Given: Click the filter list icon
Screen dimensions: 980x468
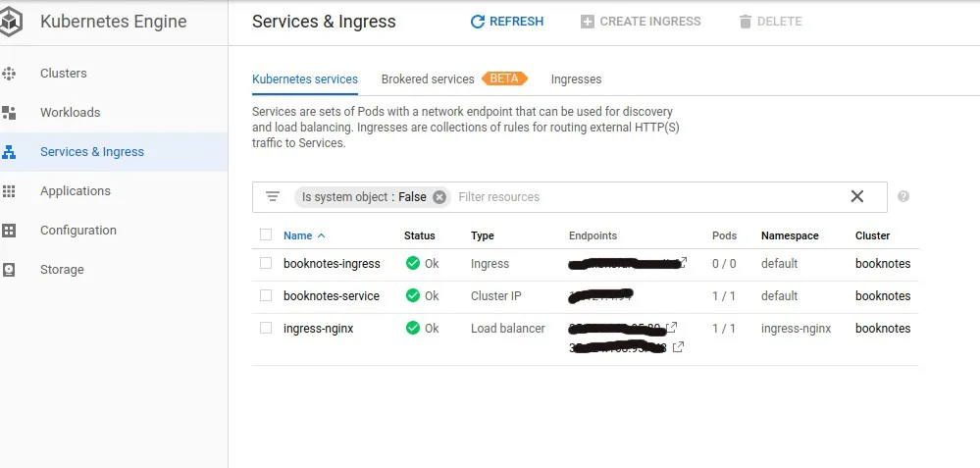Looking at the screenshot, I should coord(273,197).
